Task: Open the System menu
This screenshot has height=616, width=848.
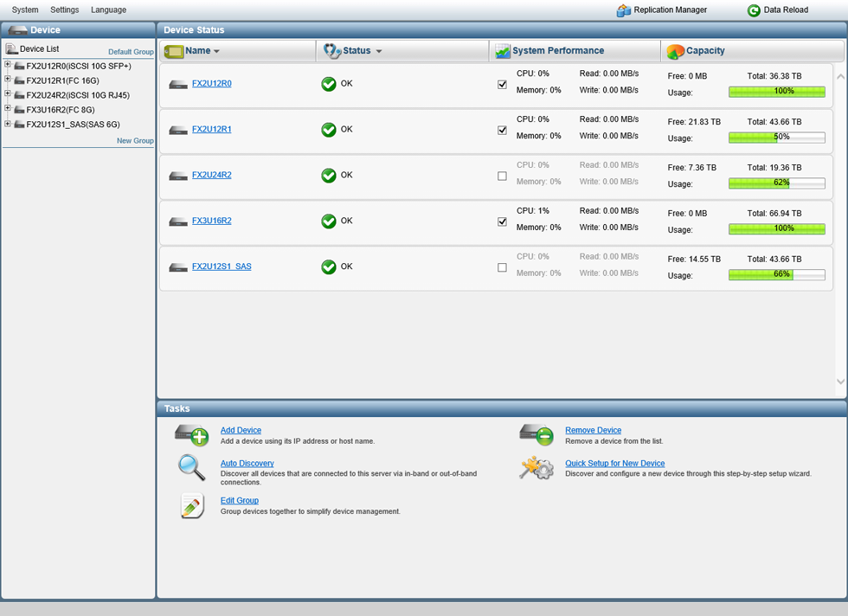Action: (25, 10)
